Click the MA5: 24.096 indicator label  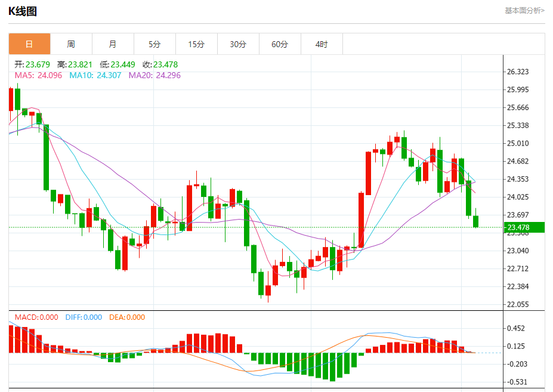tap(38, 75)
